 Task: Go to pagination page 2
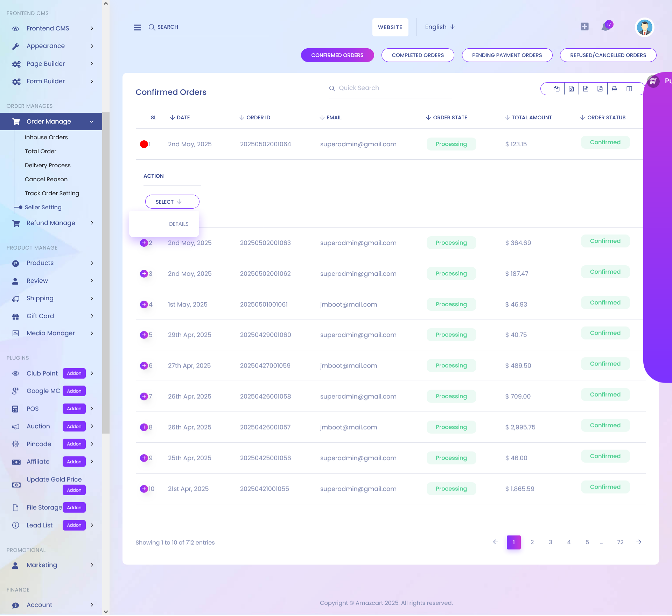pyautogui.click(x=532, y=542)
